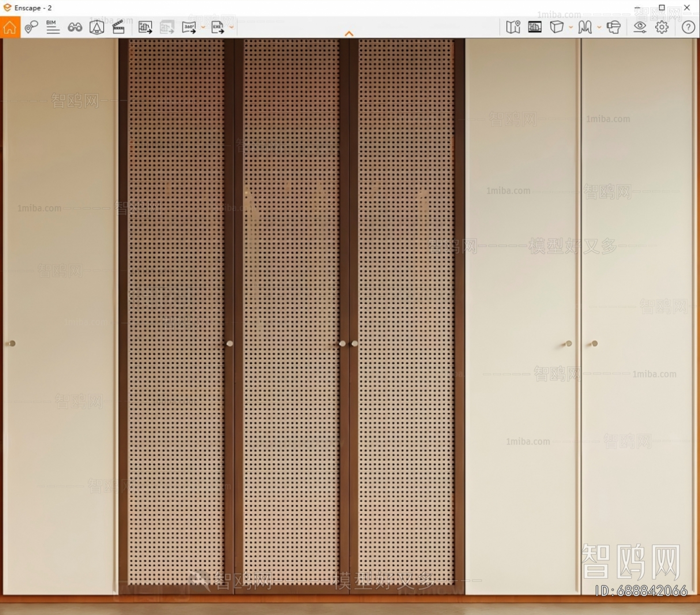The height and width of the screenshot is (615, 700).
Task: Click the Batch Rendering icon
Action: [167, 27]
